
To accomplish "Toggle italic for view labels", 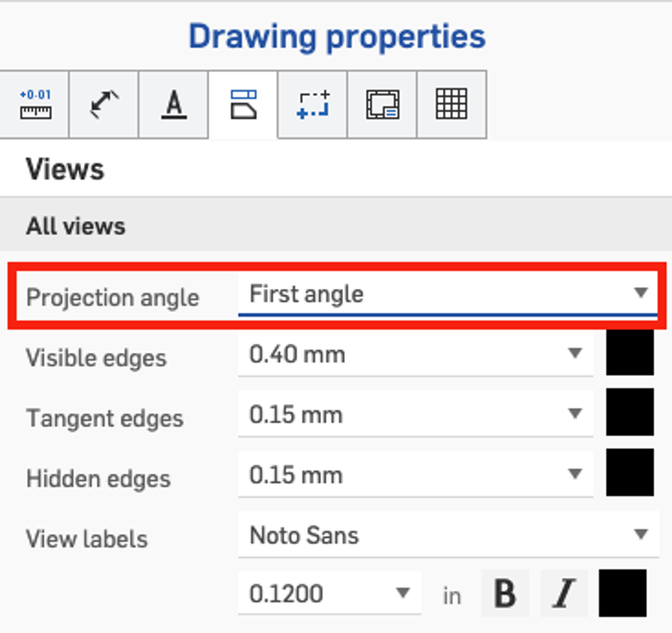I will (563, 593).
